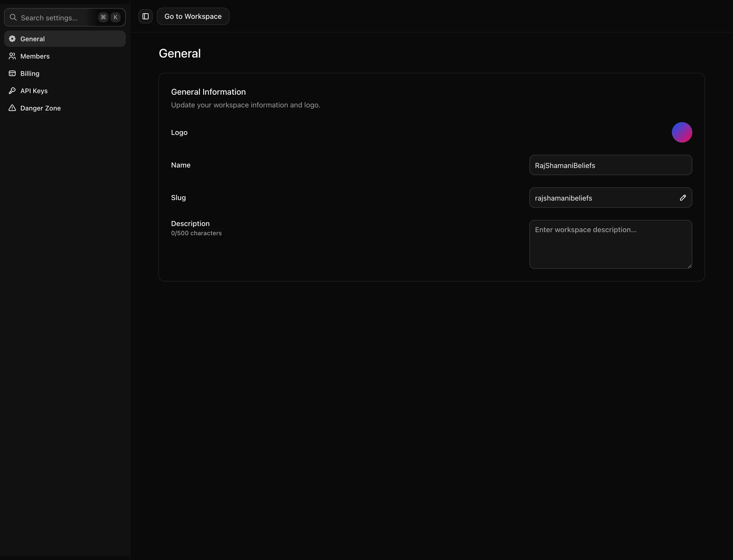Click the K shortcut key badge
The height and width of the screenshot is (560, 733).
point(116,17)
